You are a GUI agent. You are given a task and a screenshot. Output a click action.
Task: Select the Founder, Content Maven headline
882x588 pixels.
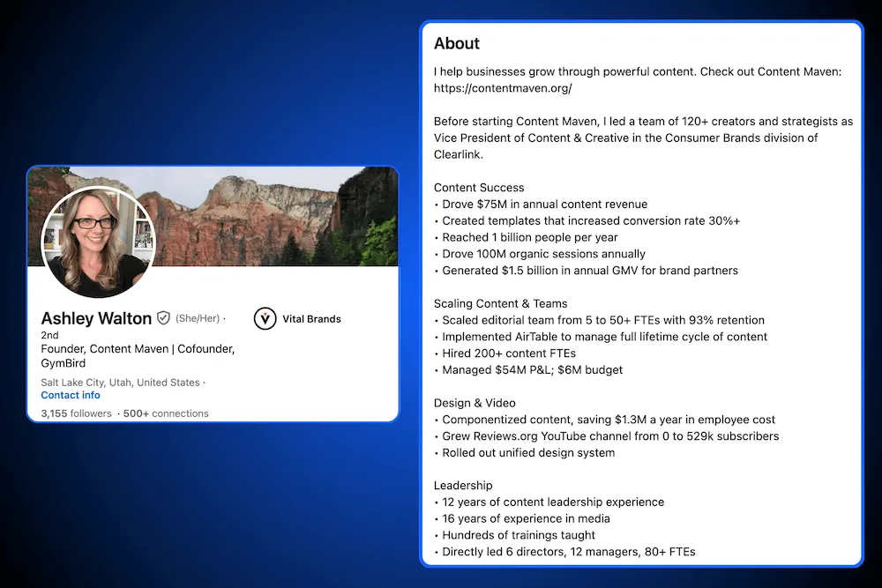pyautogui.click(x=137, y=348)
